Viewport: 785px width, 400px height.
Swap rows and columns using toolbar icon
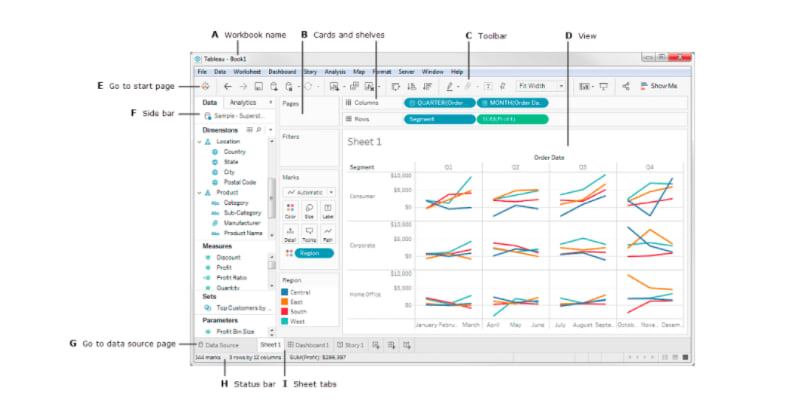pos(396,86)
